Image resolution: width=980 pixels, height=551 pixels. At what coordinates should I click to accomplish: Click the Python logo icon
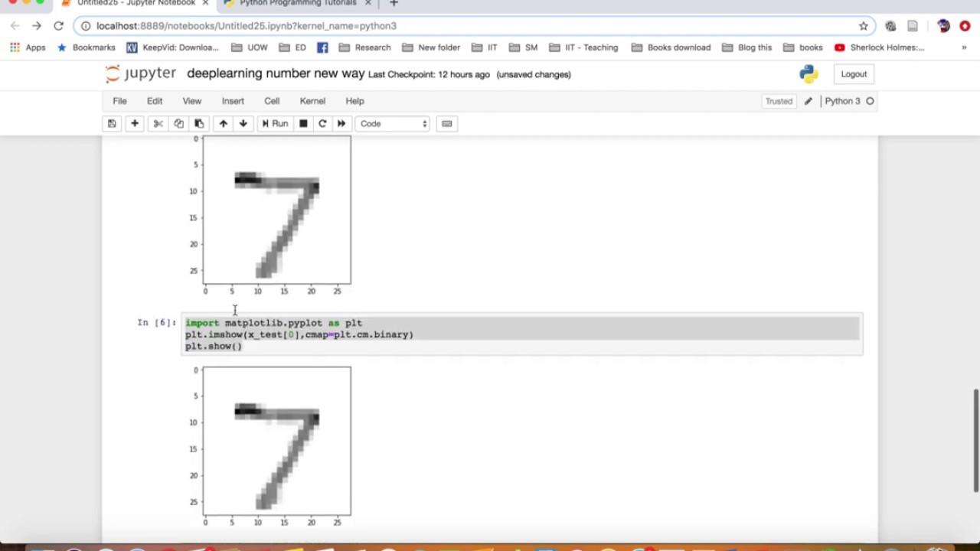point(808,74)
